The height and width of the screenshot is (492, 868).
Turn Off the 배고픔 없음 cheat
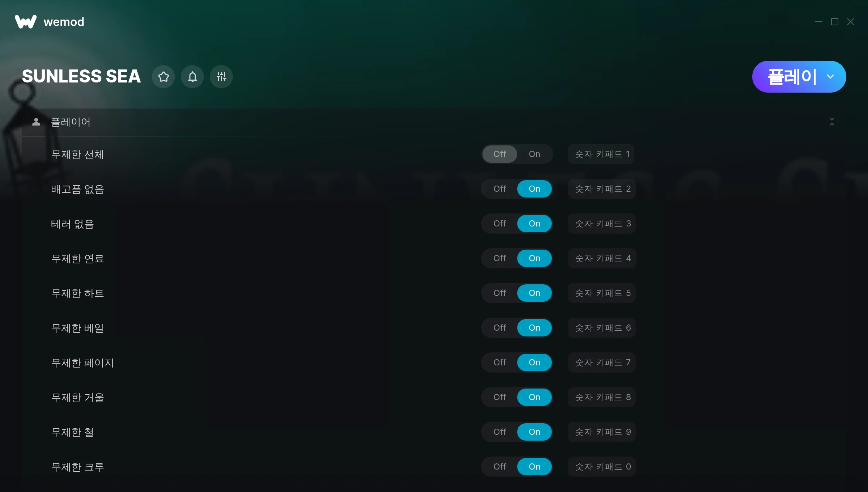click(500, 189)
